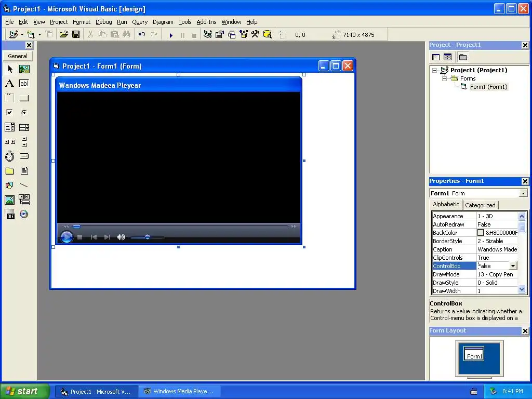Select the FileListBox tool

click(x=24, y=170)
